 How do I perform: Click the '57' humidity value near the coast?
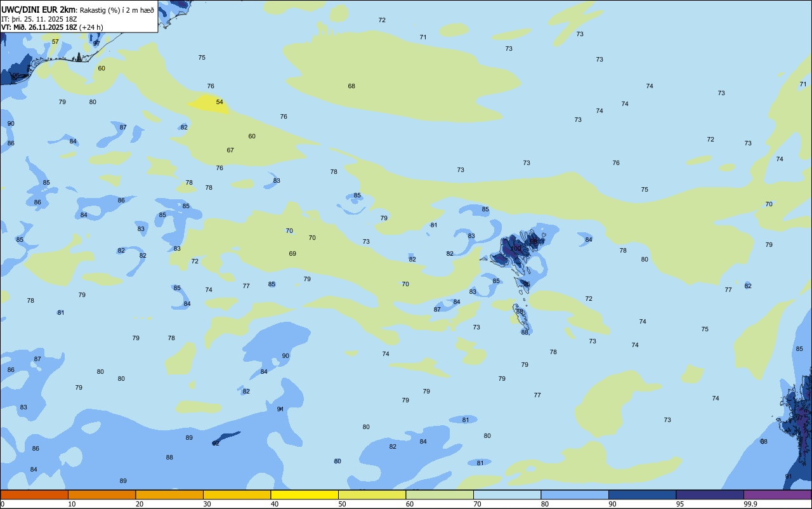click(x=55, y=42)
